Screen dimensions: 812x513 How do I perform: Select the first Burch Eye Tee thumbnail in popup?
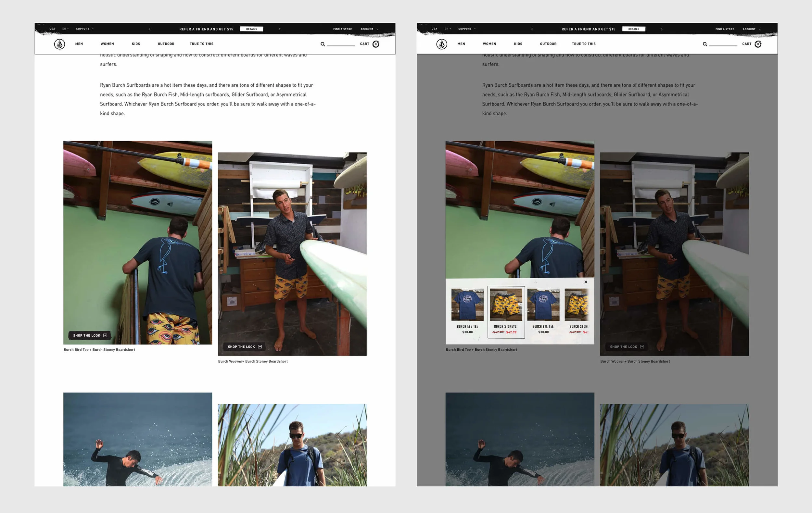pyautogui.click(x=467, y=305)
